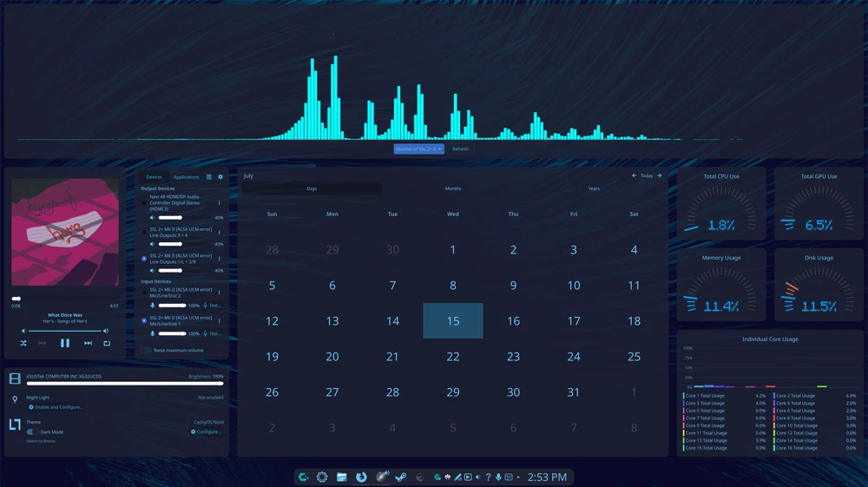Open the Monitor of SSL 2+ dropdown
This screenshot has width=868, height=487.
pos(418,148)
